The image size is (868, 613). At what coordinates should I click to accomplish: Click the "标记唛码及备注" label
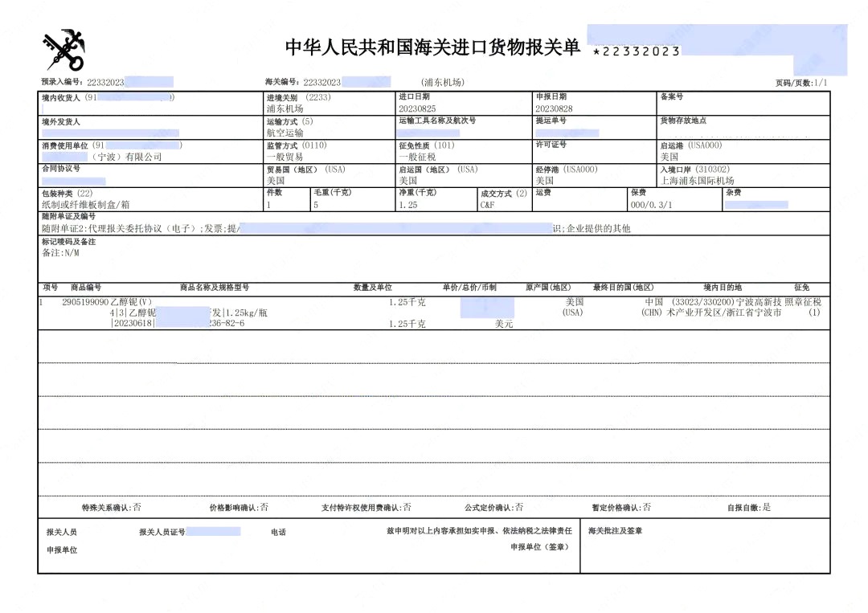pos(68,242)
